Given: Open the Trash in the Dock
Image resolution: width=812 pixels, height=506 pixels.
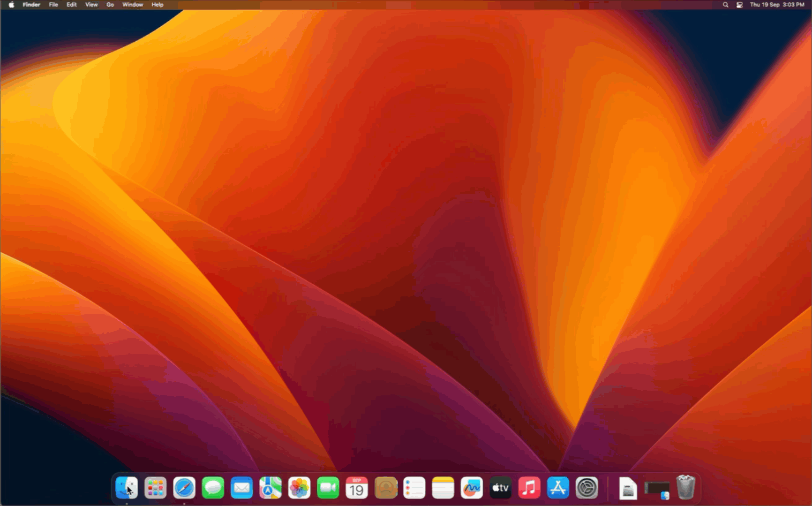Looking at the screenshot, I should coord(685,488).
